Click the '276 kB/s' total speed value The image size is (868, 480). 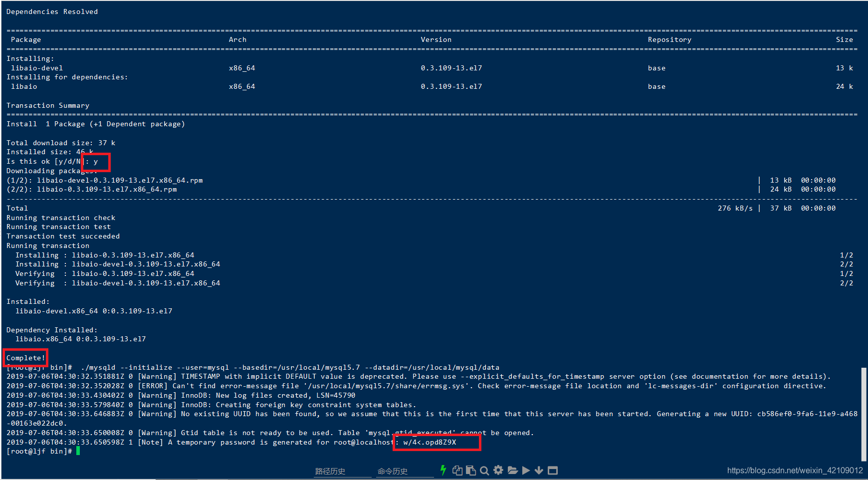(x=735, y=208)
